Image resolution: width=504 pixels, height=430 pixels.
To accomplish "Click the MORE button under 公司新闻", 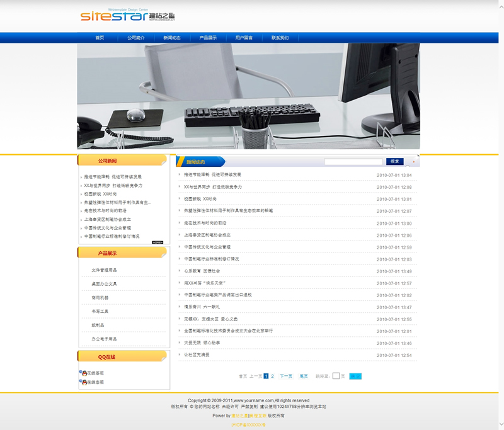I will (x=157, y=242).
